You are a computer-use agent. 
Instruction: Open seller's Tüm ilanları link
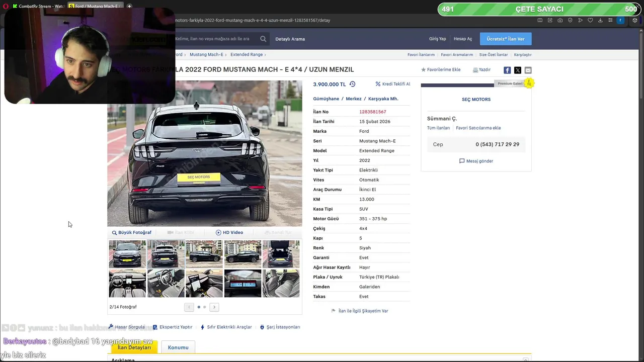[438, 128]
